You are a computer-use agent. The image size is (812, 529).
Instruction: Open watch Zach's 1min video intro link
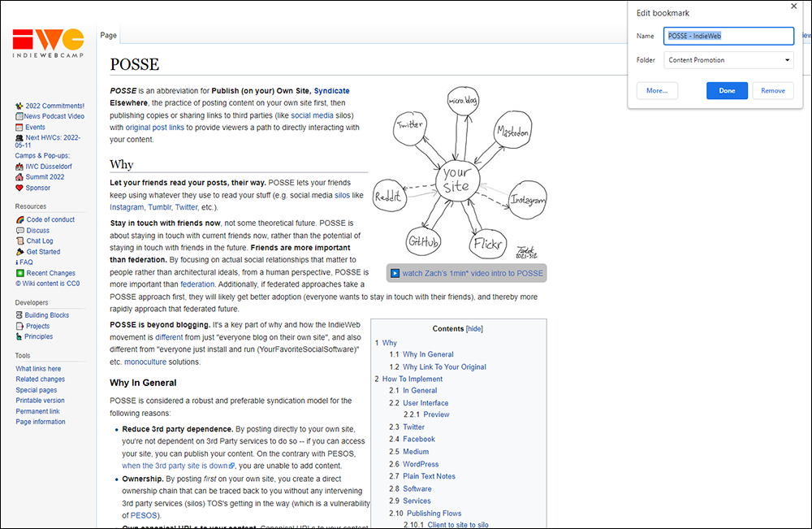(473, 273)
